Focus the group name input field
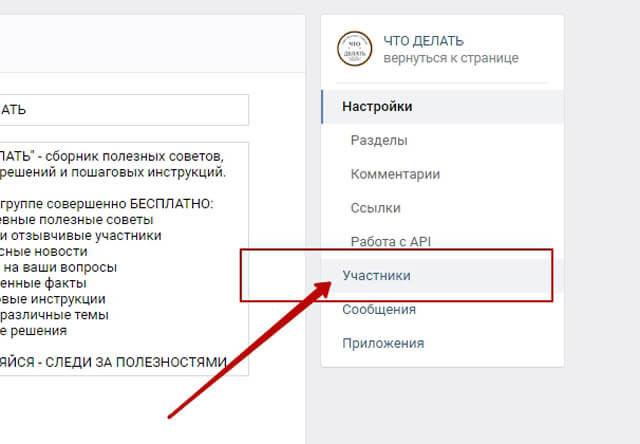The height and width of the screenshot is (444, 640). click(124, 110)
